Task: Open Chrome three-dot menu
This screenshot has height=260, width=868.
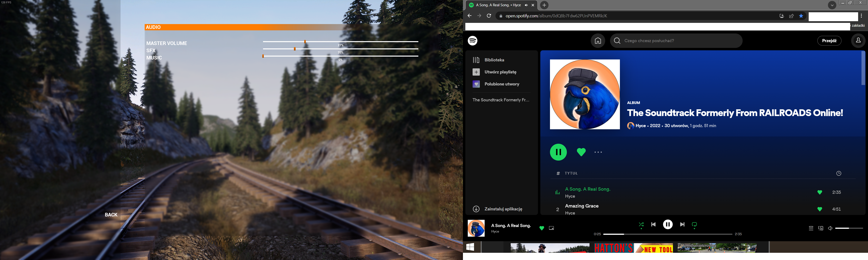Action: point(861,16)
